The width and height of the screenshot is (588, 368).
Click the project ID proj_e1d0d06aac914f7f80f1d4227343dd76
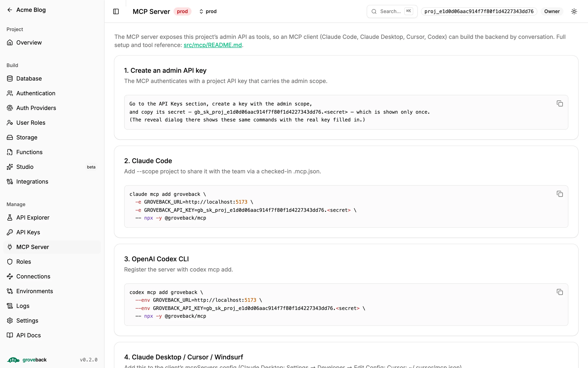[x=479, y=11]
